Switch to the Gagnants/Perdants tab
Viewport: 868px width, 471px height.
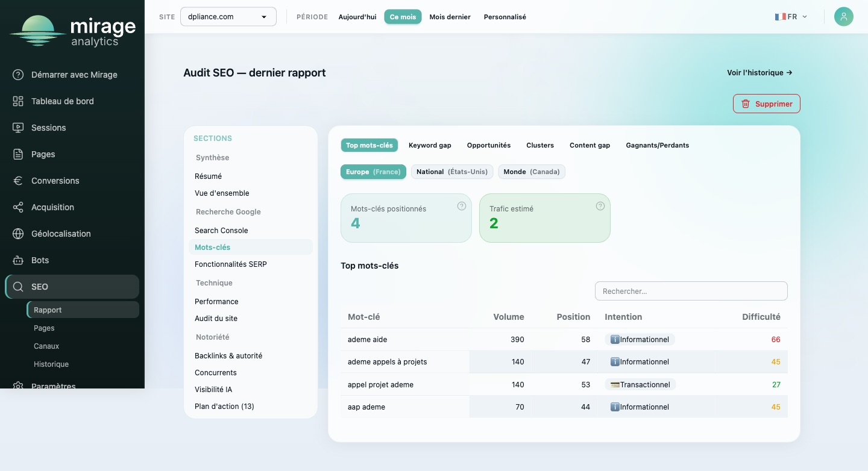[658, 145]
